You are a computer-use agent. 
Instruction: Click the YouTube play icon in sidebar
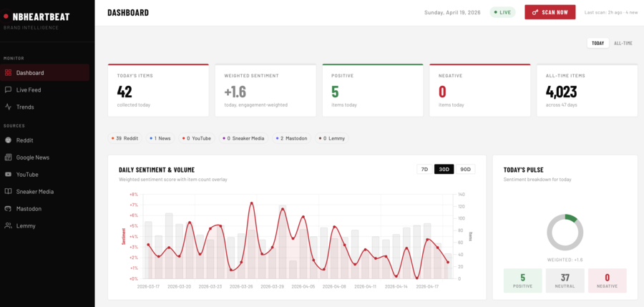[x=8, y=175]
